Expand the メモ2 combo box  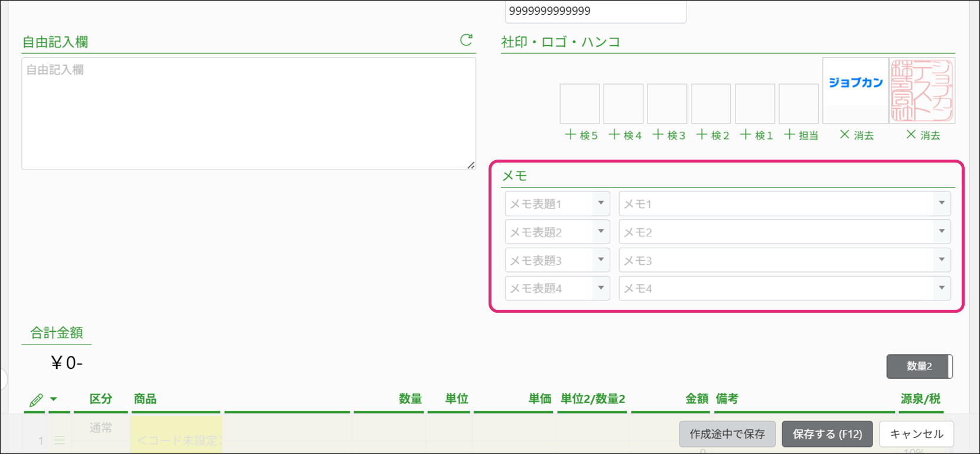pos(942,232)
